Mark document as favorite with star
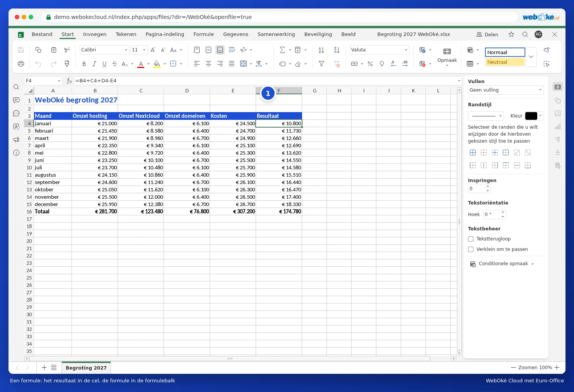Image resolution: width=574 pixels, height=392 pixels. pyautogui.click(x=511, y=34)
